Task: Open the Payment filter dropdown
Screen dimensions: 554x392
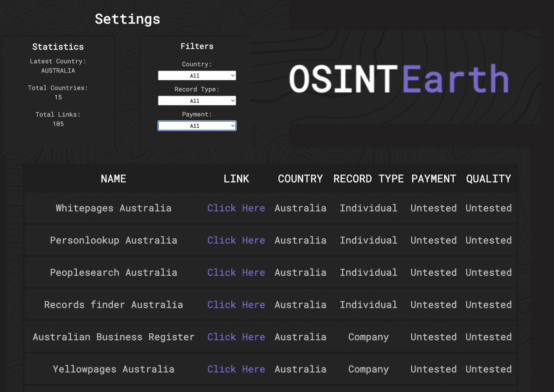Action: [197, 126]
